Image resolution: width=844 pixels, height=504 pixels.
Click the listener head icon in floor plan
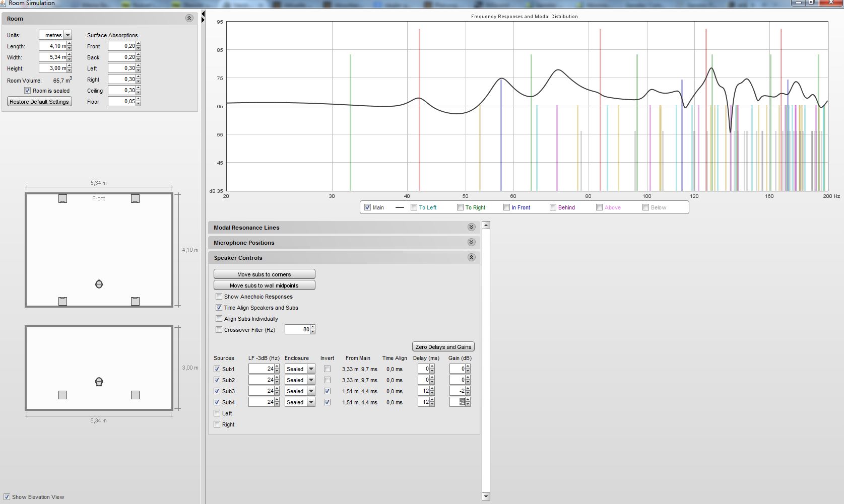pos(99,284)
